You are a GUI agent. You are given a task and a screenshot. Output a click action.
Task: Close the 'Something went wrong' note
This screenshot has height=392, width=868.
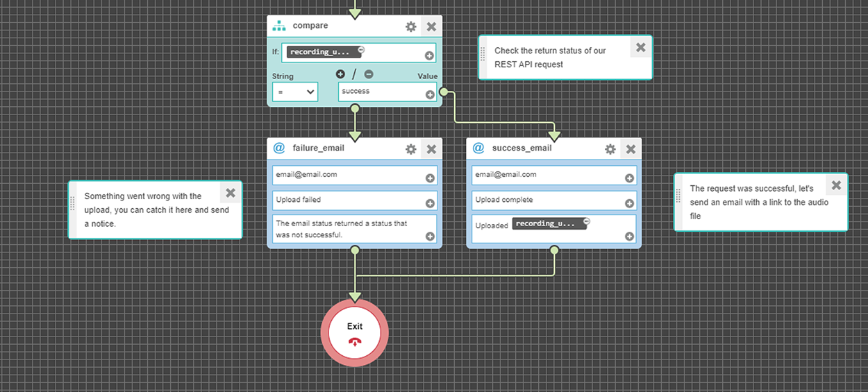pyautogui.click(x=231, y=193)
